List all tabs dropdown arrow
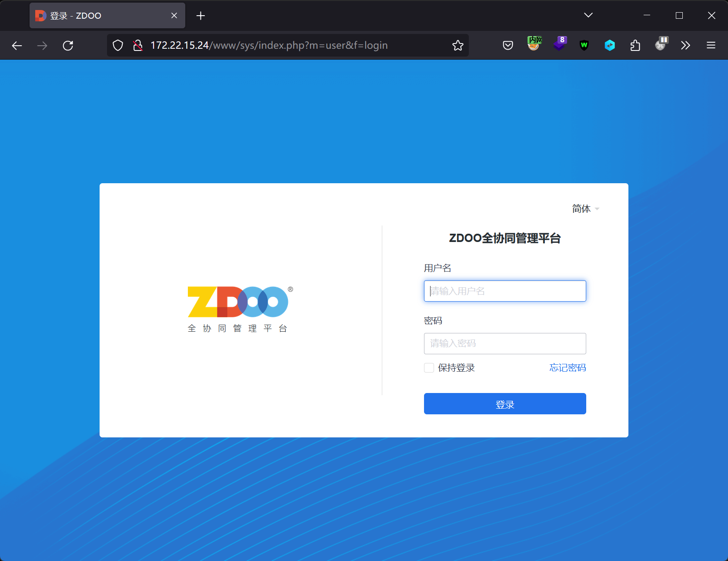Image resolution: width=728 pixels, height=561 pixels. coord(588,15)
